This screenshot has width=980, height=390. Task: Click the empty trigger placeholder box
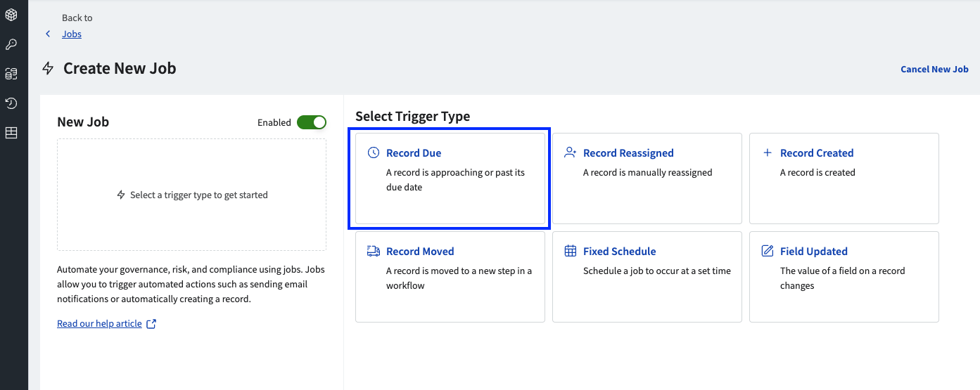pyautogui.click(x=191, y=195)
